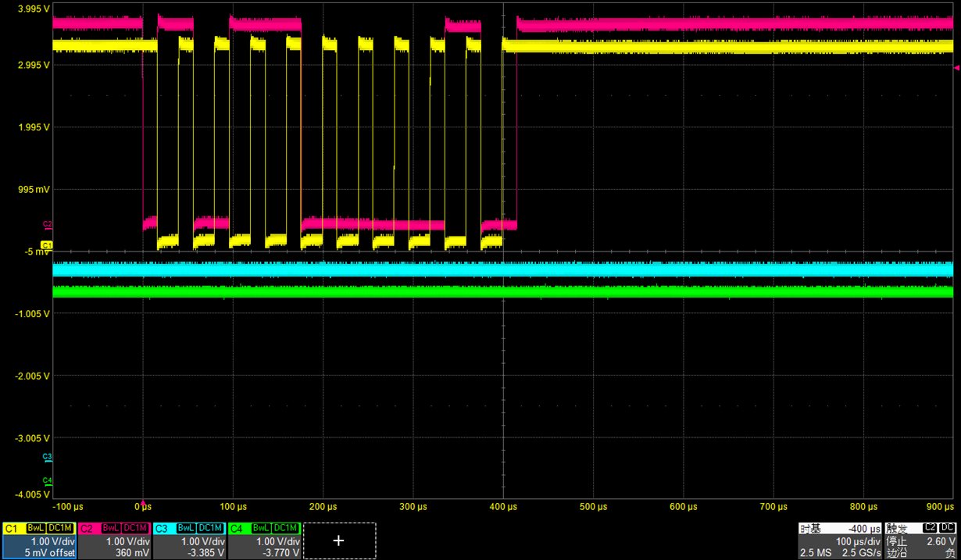The width and height of the screenshot is (961, 560).
Task: Open the trigger descriptor box
Action: [920, 540]
